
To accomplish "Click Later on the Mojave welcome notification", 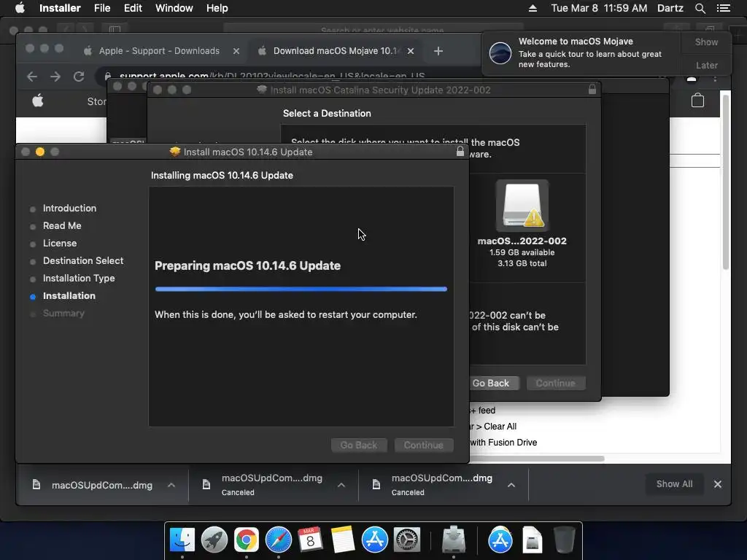I will click(x=706, y=65).
